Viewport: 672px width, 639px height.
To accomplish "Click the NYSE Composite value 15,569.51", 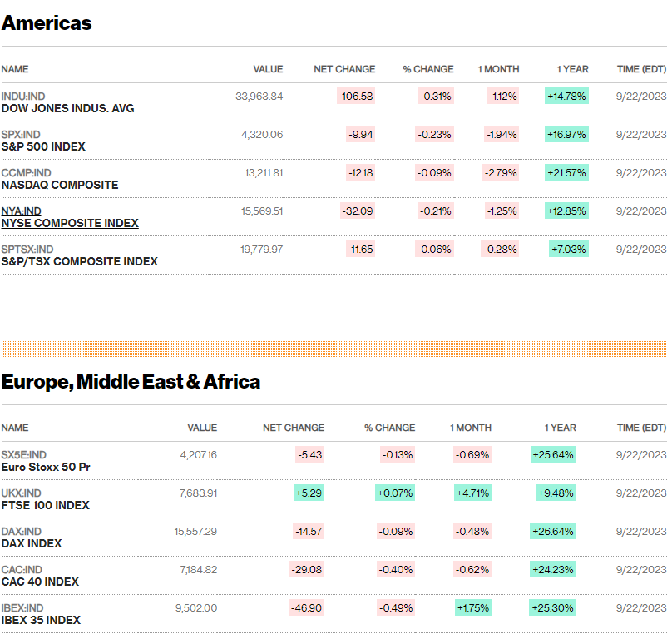I will 262,211.
